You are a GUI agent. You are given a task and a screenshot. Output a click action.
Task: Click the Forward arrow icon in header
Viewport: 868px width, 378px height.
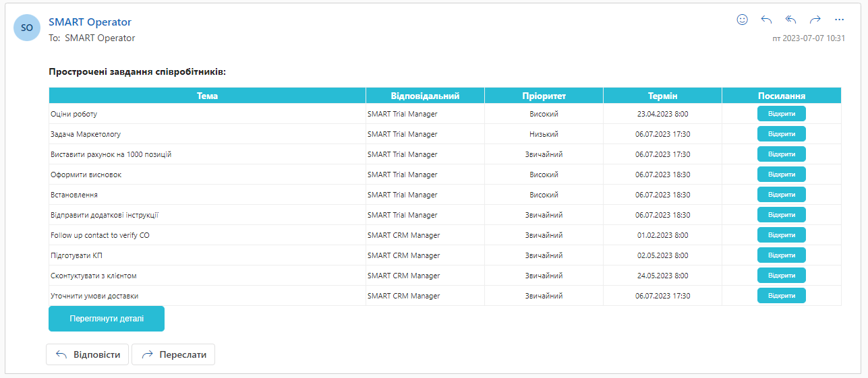815,20
